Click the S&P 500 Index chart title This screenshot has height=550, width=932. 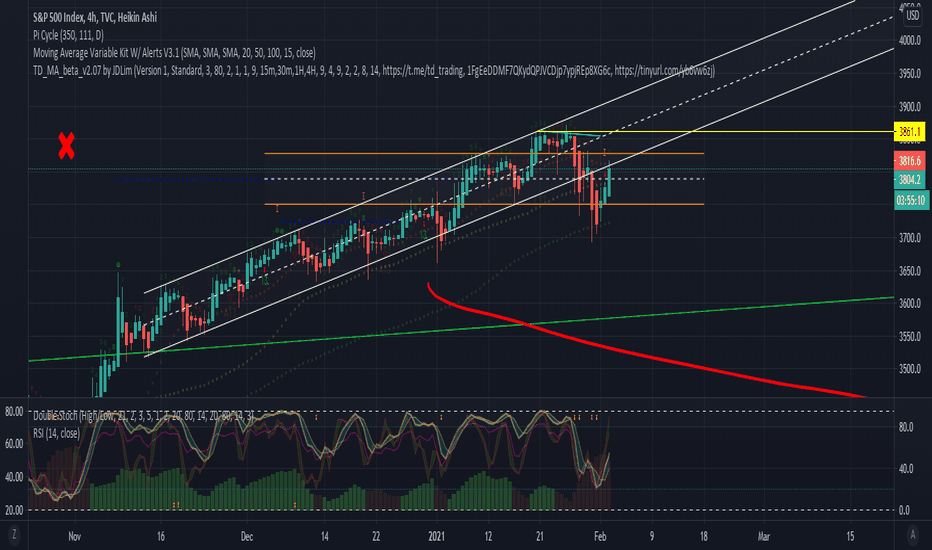tap(95, 17)
